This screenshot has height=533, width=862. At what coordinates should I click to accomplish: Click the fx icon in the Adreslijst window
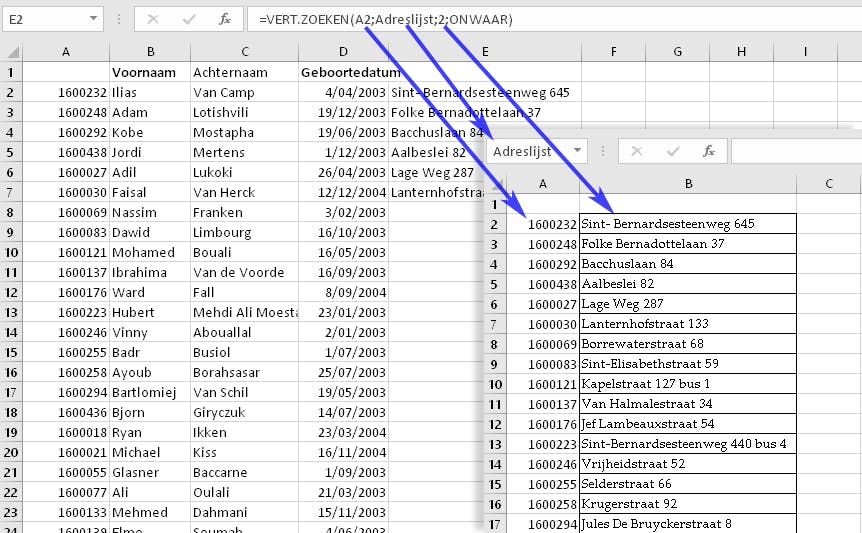709,151
